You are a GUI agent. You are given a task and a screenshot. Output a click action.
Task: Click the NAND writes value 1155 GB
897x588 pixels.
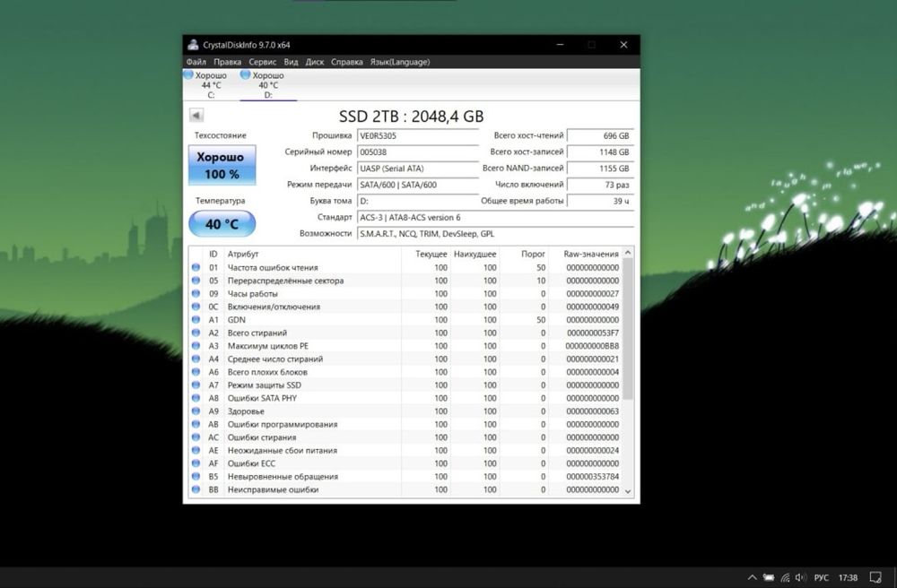tap(600, 169)
